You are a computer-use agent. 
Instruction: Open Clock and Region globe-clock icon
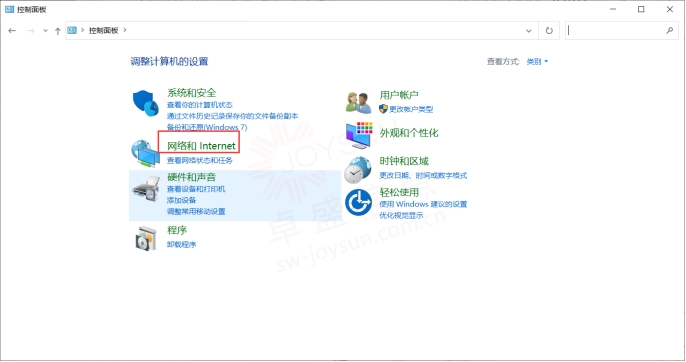coord(357,170)
